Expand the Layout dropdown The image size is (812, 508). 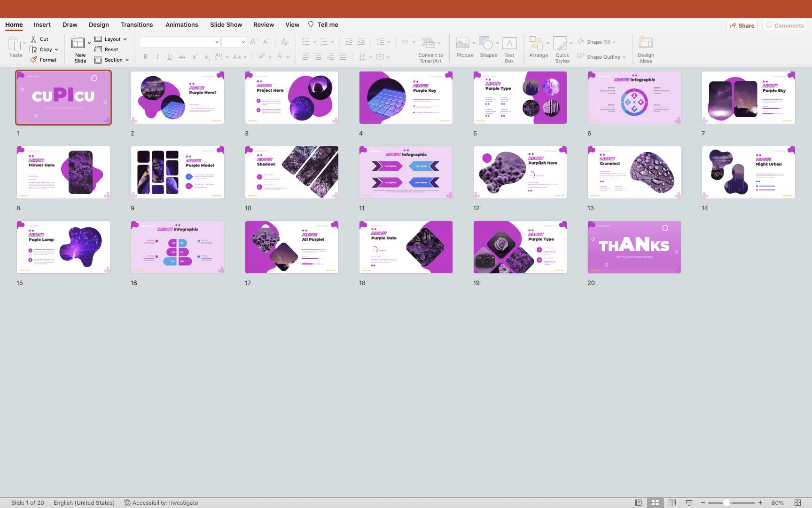(125, 40)
